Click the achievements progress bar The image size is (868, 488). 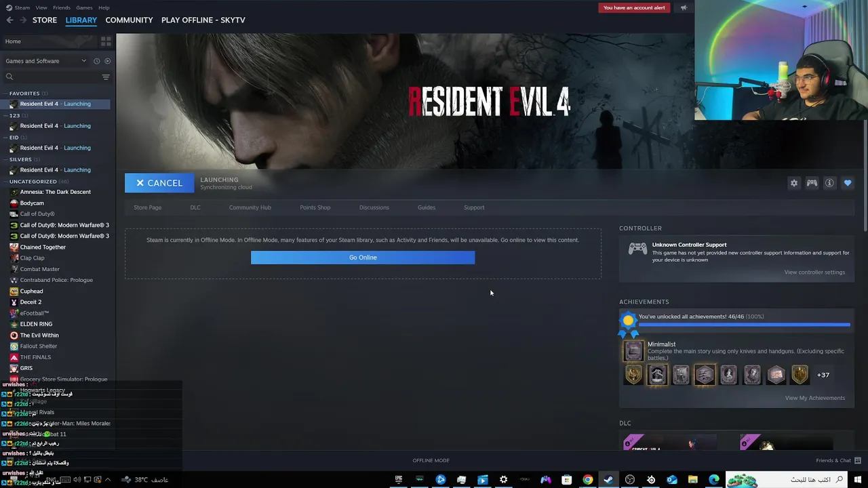pyautogui.click(x=744, y=325)
